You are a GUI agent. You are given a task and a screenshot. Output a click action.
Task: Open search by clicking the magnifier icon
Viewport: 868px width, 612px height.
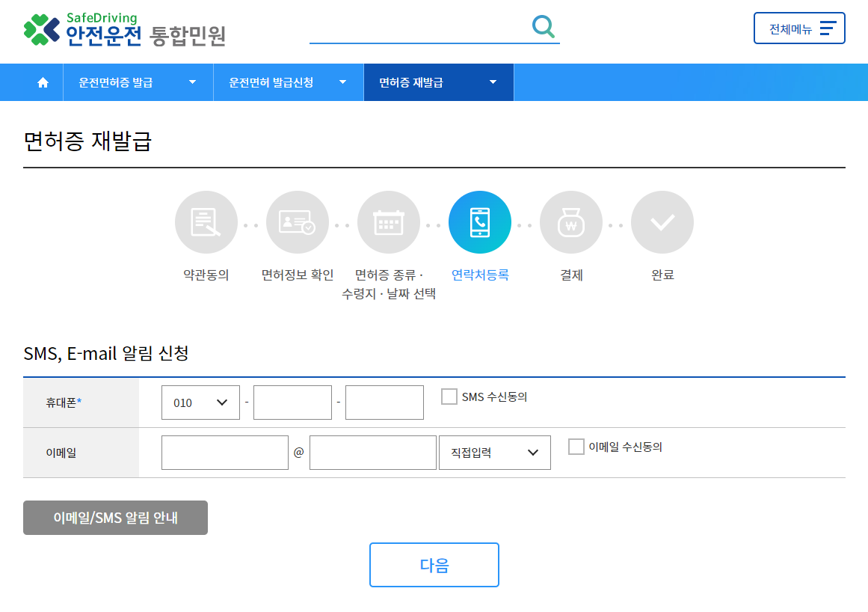pyautogui.click(x=544, y=27)
